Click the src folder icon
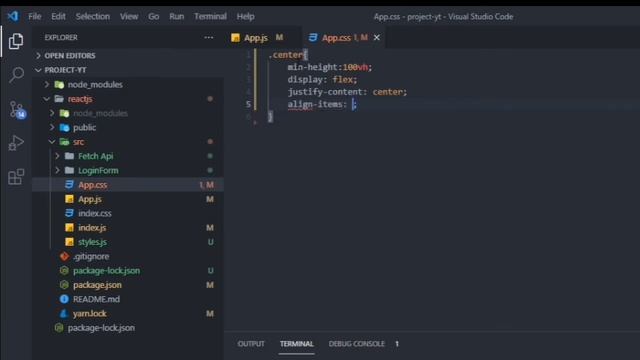This screenshot has height=360, width=640. [x=64, y=142]
